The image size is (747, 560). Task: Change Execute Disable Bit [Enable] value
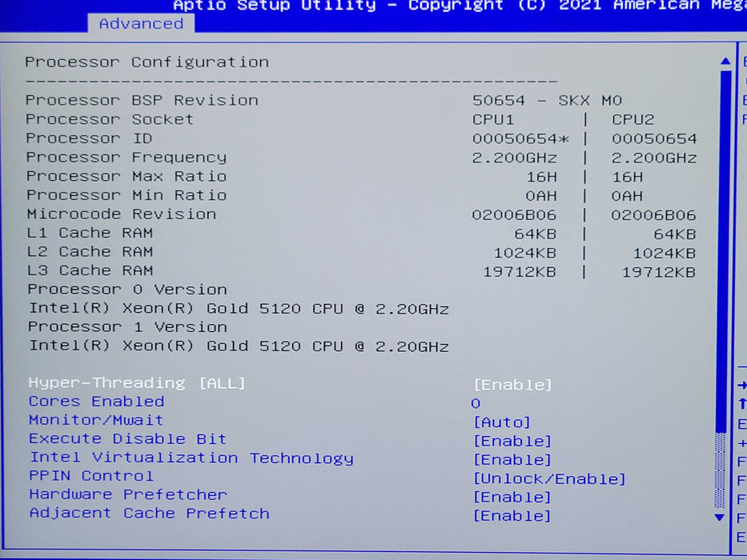point(512,441)
